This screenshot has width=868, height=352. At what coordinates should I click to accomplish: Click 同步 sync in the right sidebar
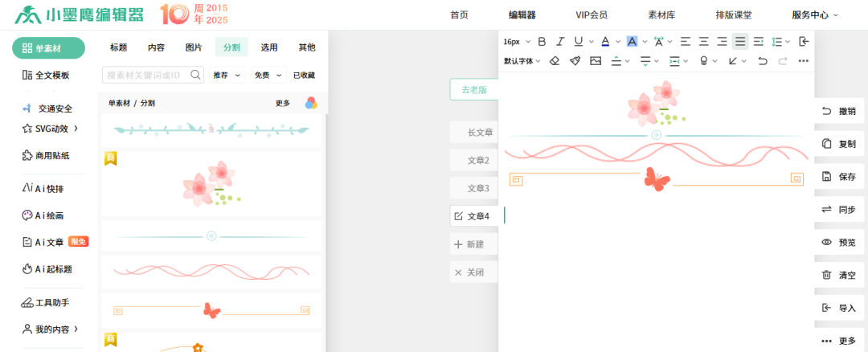tap(839, 209)
